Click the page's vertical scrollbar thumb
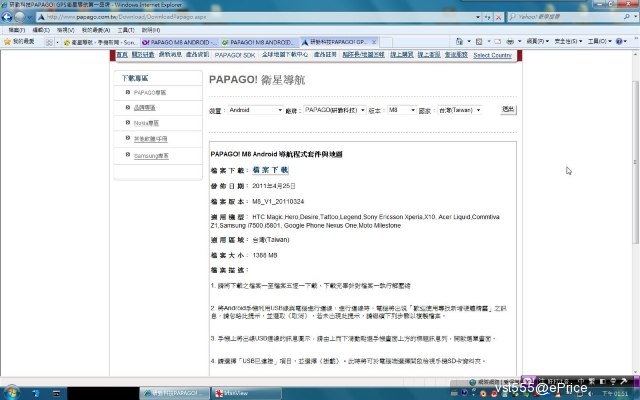This screenshot has height=400, width=640. coord(636,162)
